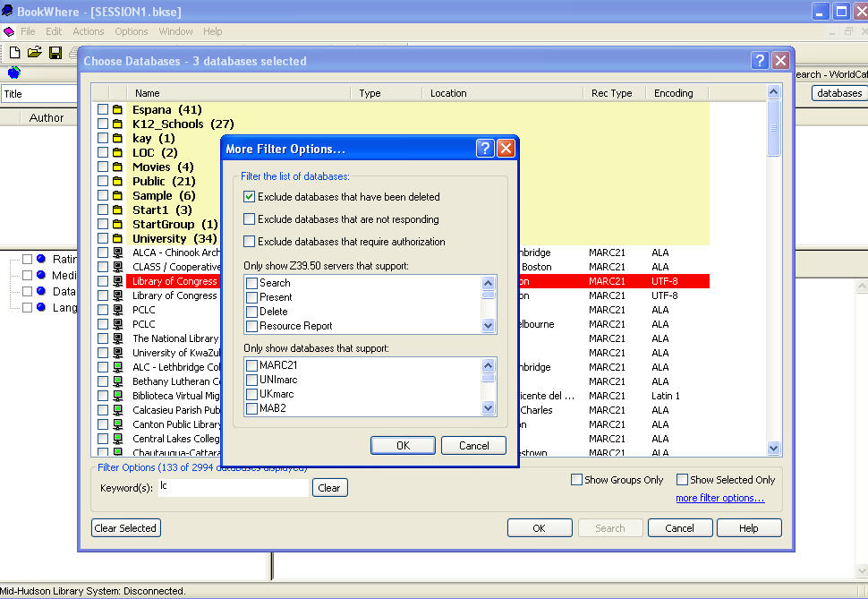Click the down arrow of the databases list scrollbar
This screenshot has width=868, height=599.
[773, 448]
